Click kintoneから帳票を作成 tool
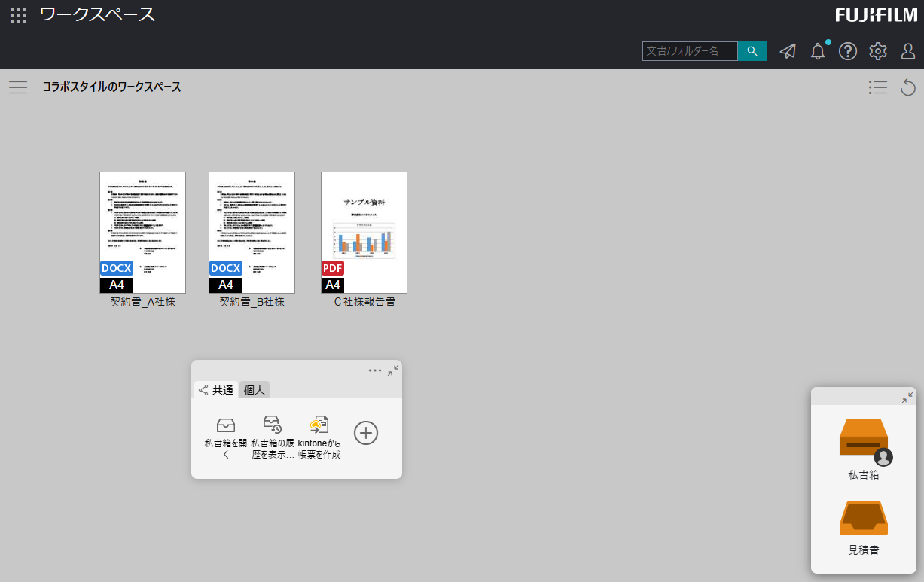Image resolution: width=924 pixels, height=582 pixels. [x=319, y=437]
